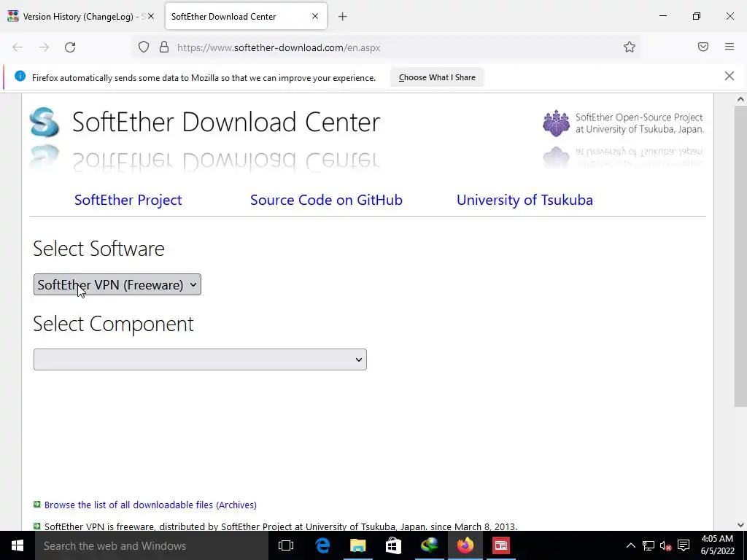Open the clock showing 4:05 AM

click(x=717, y=545)
